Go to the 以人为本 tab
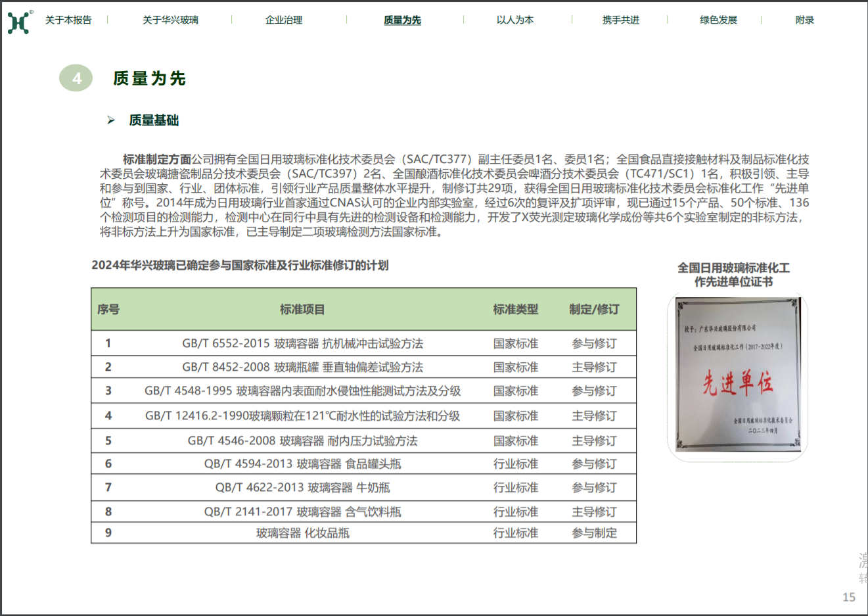 [x=515, y=20]
